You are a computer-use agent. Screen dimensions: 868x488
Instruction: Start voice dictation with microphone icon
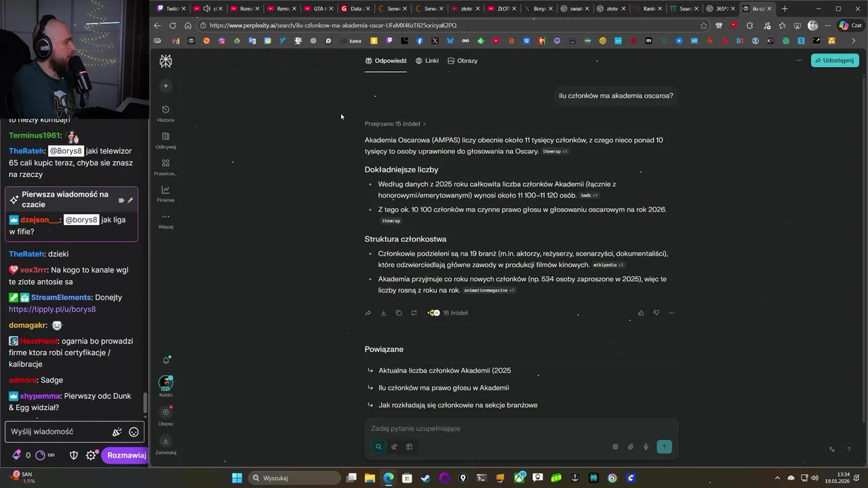[646, 447]
